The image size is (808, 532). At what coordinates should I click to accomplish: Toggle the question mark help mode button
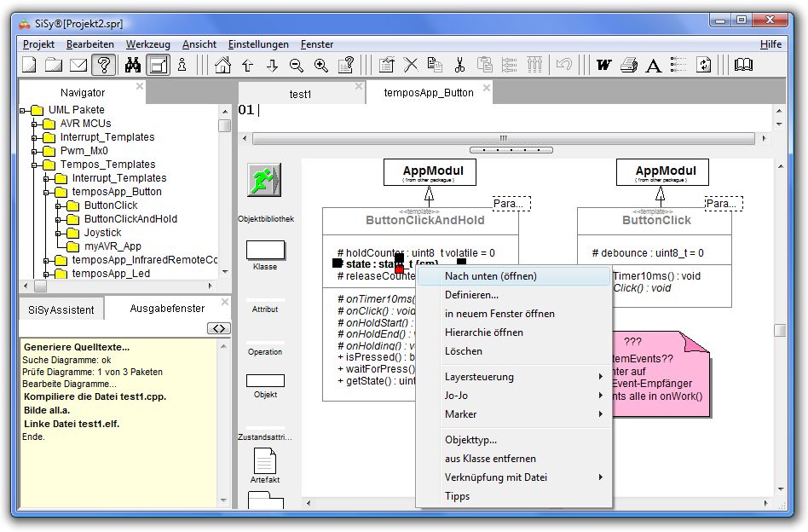[103, 65]
